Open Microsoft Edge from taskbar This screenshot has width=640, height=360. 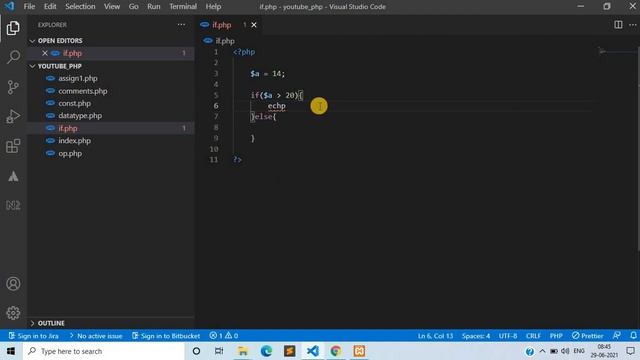[x=266, y=351]
